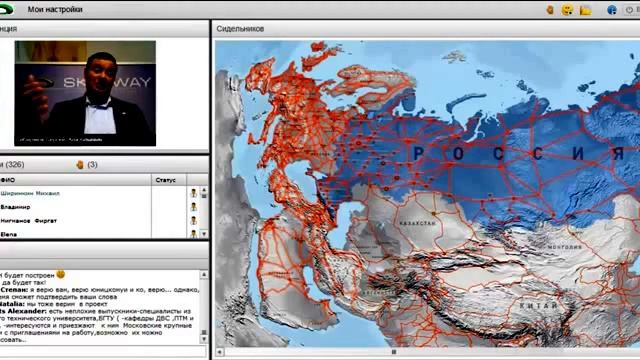Image resolution: width=640 pixels, height=360 pixels.
Task: Click the chat message input field
Action: click(x=103, y=351)
